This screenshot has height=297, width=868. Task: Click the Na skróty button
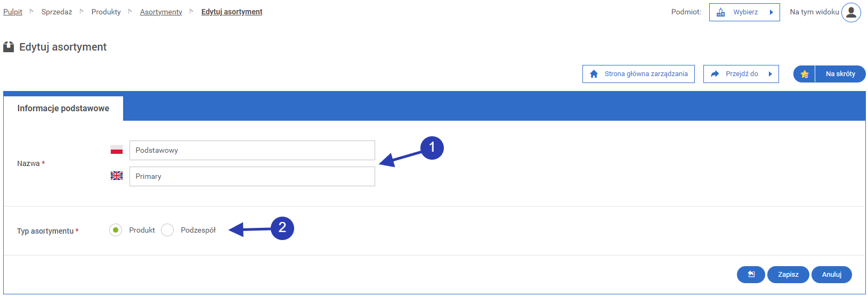coord(840,74)
